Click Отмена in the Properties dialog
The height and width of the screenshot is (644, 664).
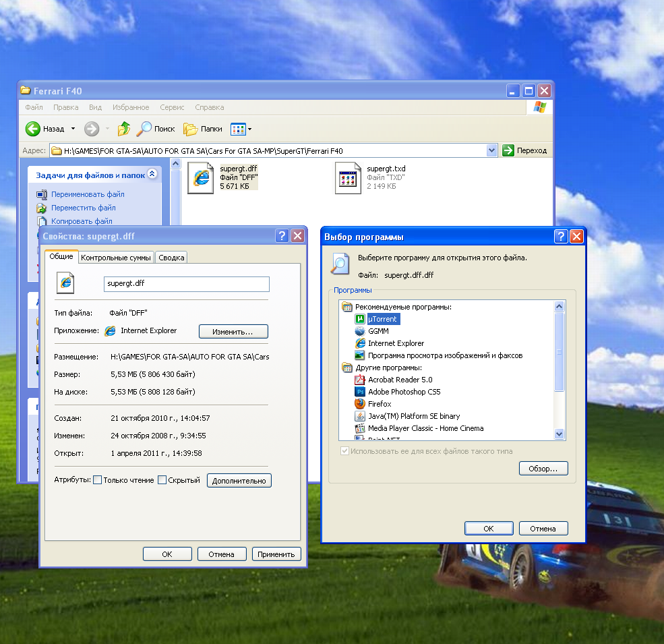pyautogui.click(x=222, y=554)
